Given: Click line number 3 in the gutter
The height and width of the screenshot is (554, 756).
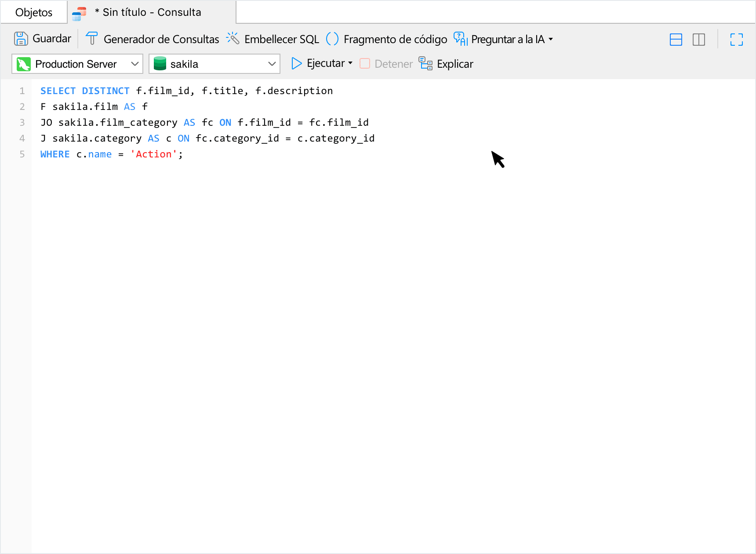Looking at the screenshot, I should [x=22, y=123].
